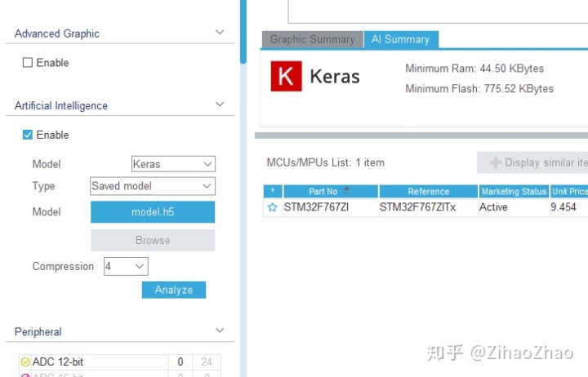Click the STM32F767ZITx reference cell
The width and height of the screenshot is (588, 377).
pos(429,207)
